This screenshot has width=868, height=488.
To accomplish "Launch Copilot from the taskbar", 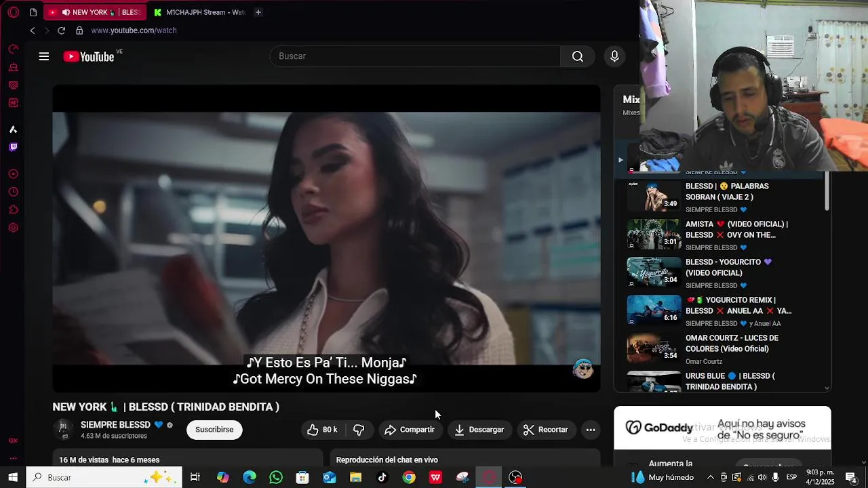I will (223, 477).
